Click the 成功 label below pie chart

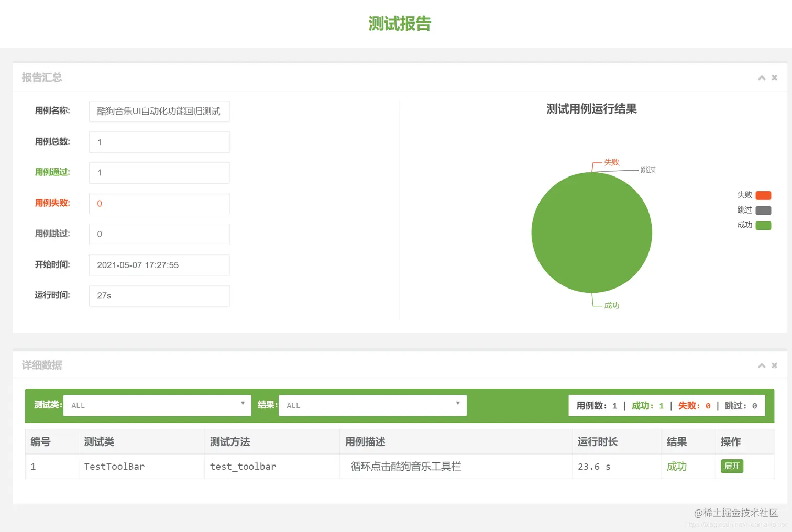612,305
